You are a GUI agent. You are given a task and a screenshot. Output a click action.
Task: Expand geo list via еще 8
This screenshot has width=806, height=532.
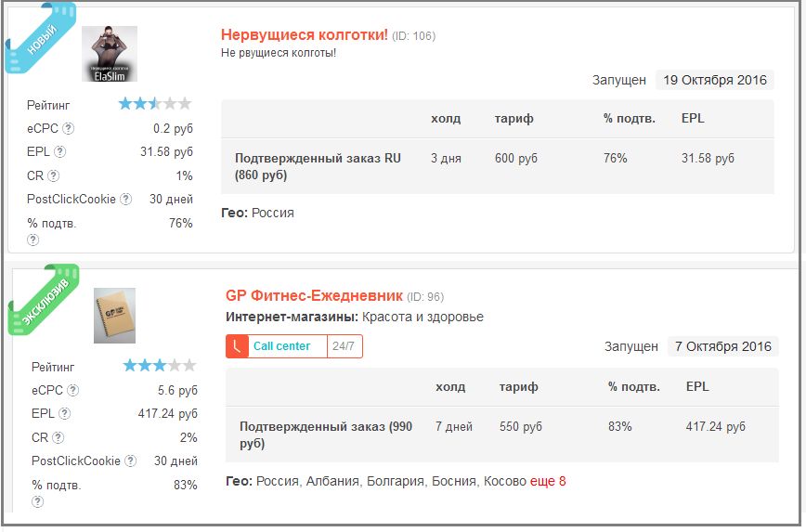pyautogui.click(x=548, y=481)
